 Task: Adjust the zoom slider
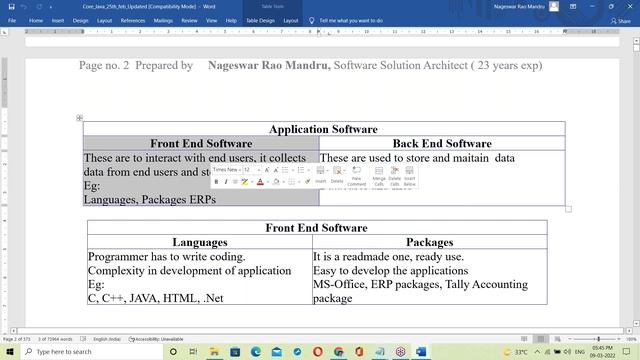pyautogui.click(x=595, y=339)
